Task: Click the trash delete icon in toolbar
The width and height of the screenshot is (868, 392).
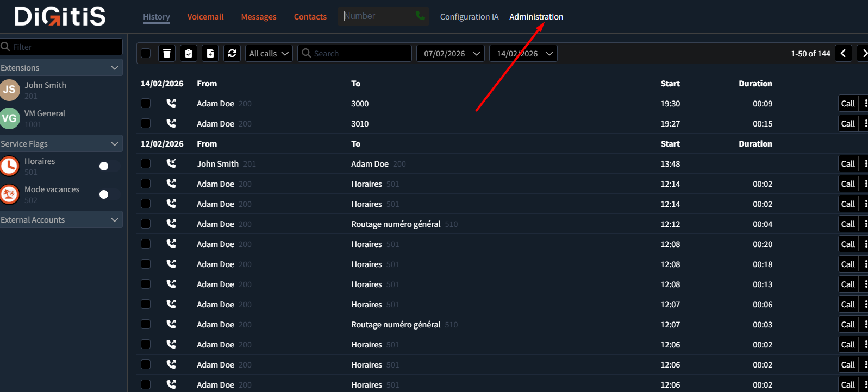Action: (x=167, y=53)
